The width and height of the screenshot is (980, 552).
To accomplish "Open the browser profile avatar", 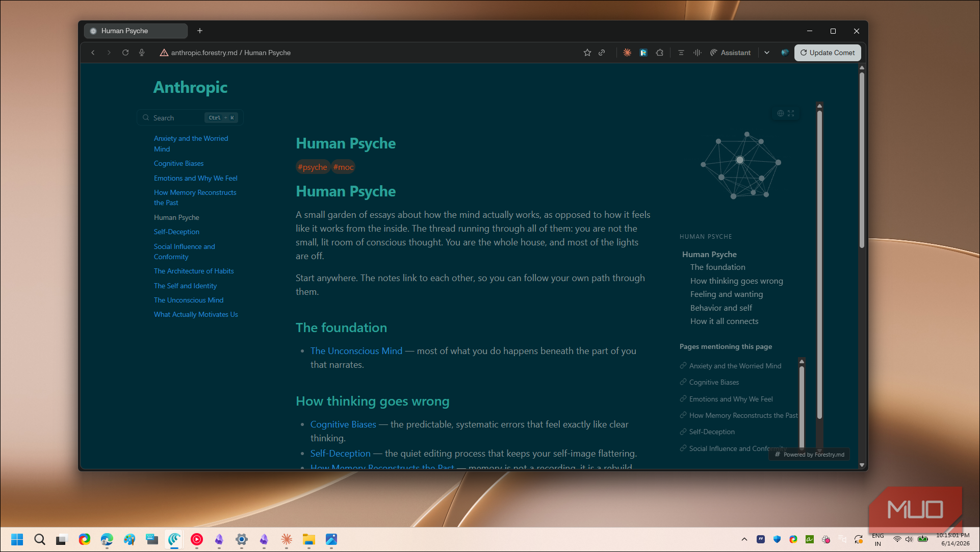I will coord(785,53).
